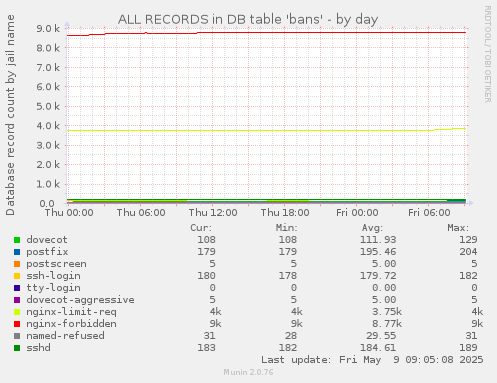Click the 'named-refused' legend label

tap(65, 336)
